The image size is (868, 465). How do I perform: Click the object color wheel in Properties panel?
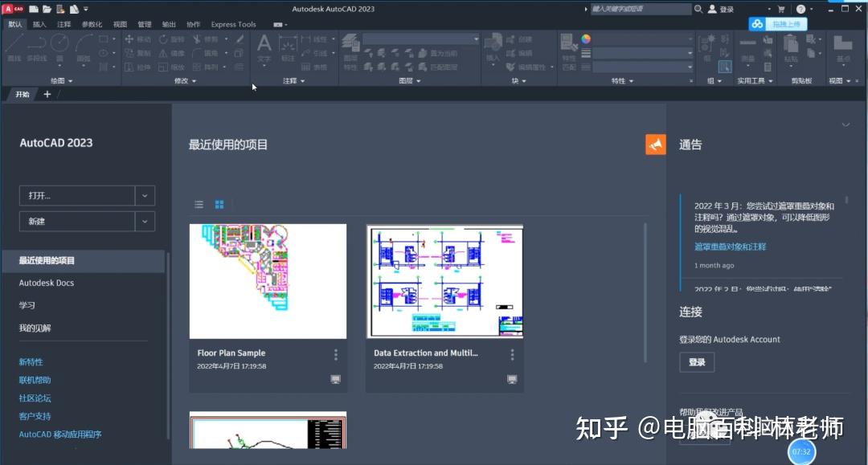pos(585,39)
